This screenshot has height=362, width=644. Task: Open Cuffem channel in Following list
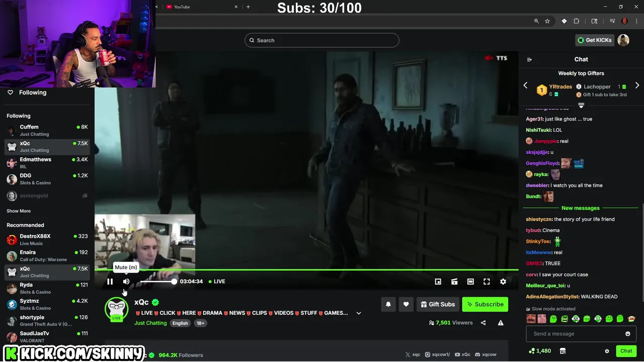click(47, 131)
